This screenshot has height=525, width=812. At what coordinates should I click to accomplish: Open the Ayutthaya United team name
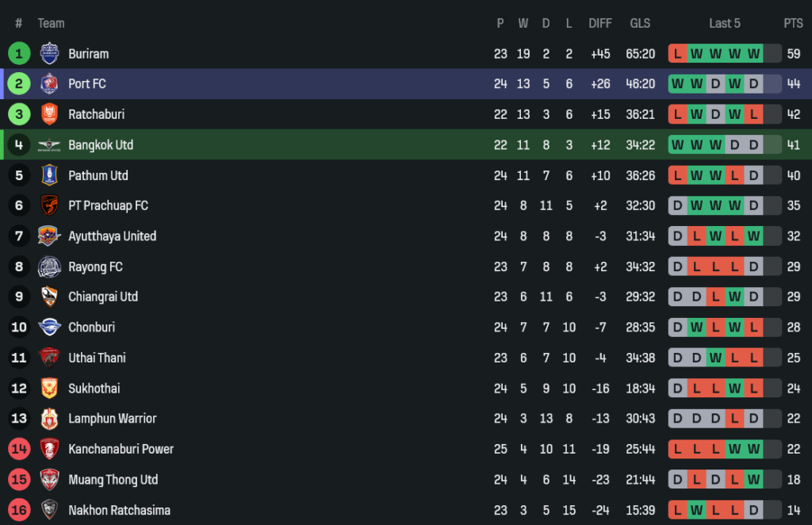112,236
